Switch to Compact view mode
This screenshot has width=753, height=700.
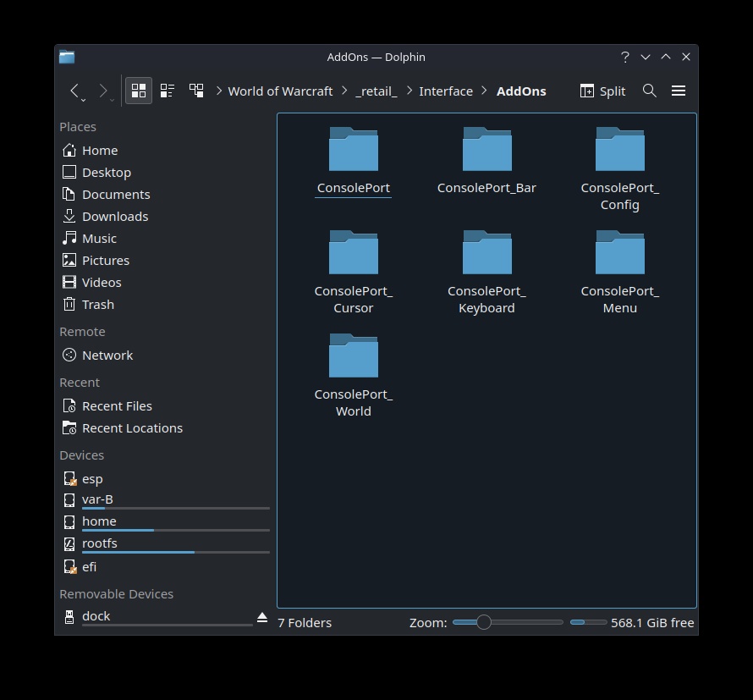click(x=168, y=91)
